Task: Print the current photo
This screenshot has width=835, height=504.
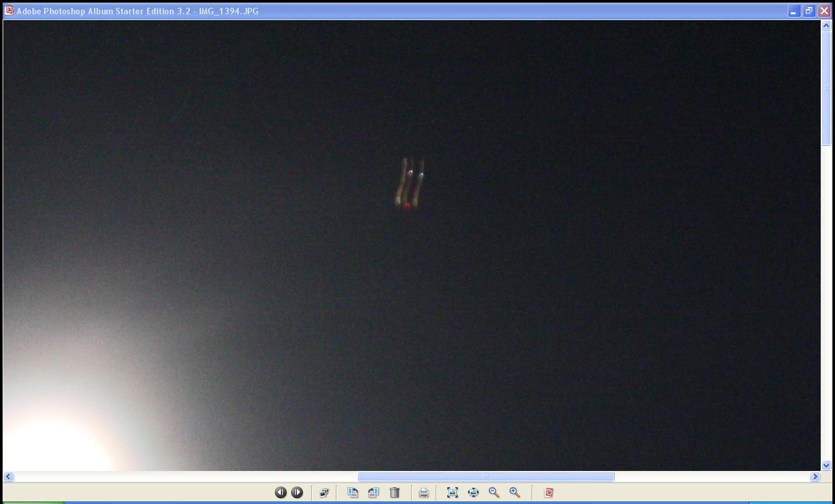Action: pos(424,492)
